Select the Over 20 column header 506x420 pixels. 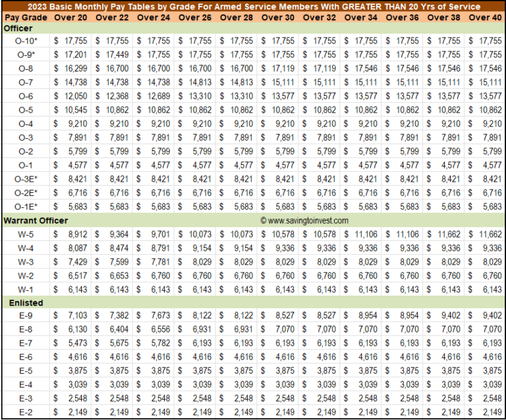click(x=70, y=17)
